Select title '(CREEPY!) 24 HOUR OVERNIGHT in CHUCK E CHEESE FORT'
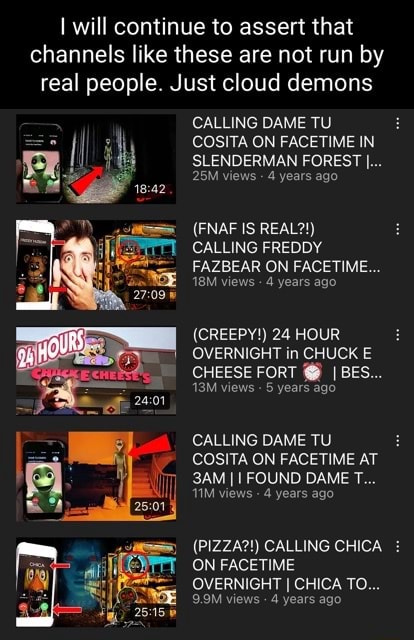The width and height of the screenshot is (414, 640). tap(287, 353)
